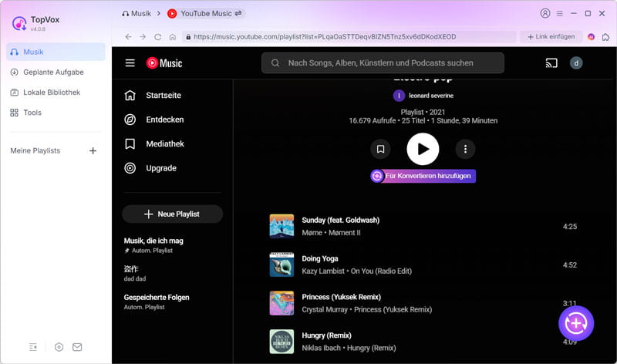Open the TopVox user account icon
The width and height of the screenshot is (617, 364).
point(546,13)
